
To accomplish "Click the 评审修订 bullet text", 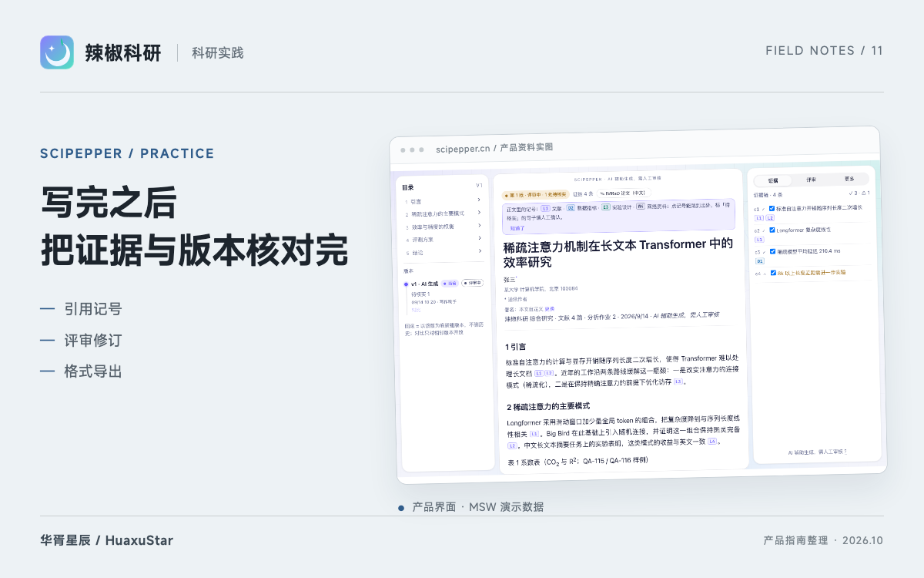I will pos(93,340).
